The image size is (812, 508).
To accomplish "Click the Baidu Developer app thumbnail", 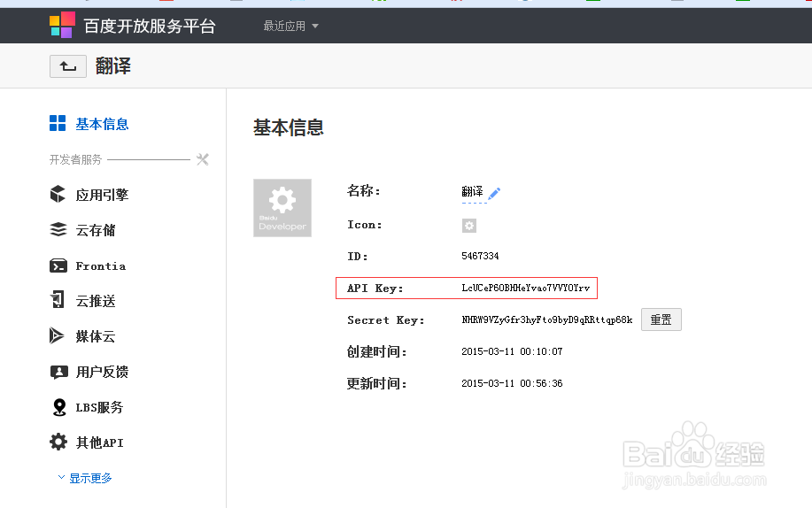I will [282, 208].
